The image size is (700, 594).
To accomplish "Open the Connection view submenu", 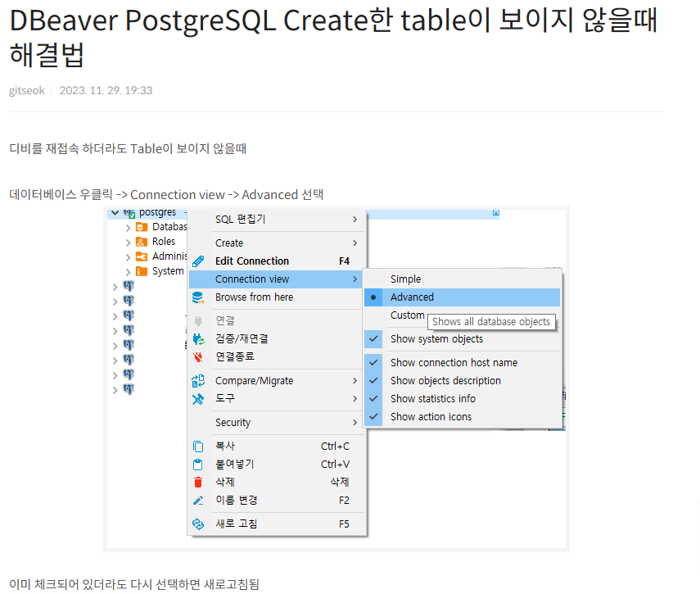I will point(277,279).
